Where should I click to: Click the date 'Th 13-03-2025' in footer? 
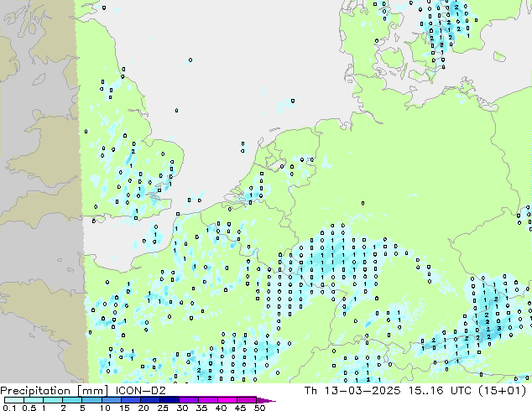[x=352, y=391]
